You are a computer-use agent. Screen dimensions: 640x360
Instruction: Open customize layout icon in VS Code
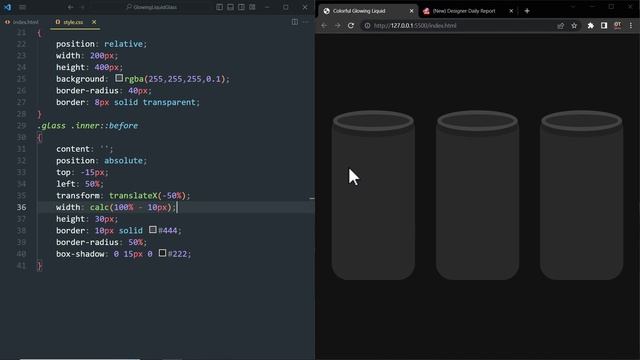click(x=252, y=7)
